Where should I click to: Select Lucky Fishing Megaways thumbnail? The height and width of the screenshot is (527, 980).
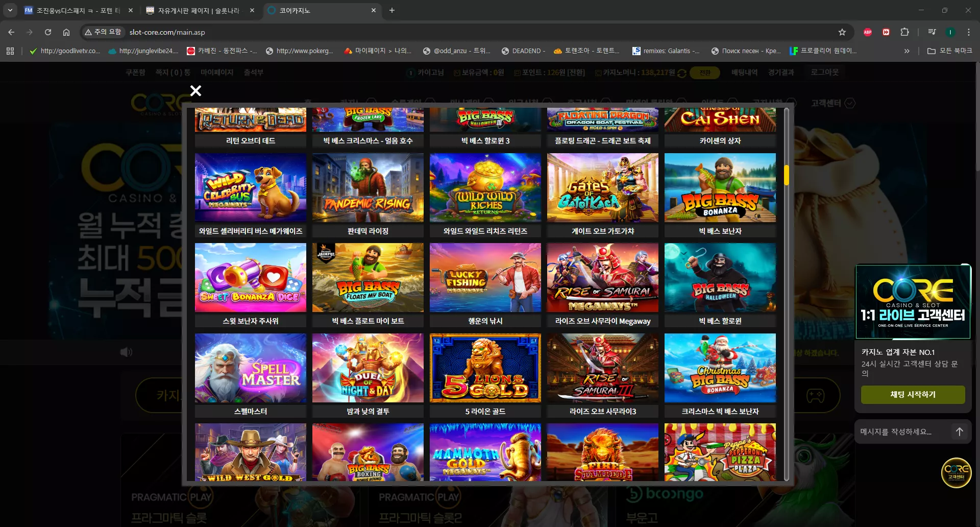pyautogui.click(x=485, y=277)
